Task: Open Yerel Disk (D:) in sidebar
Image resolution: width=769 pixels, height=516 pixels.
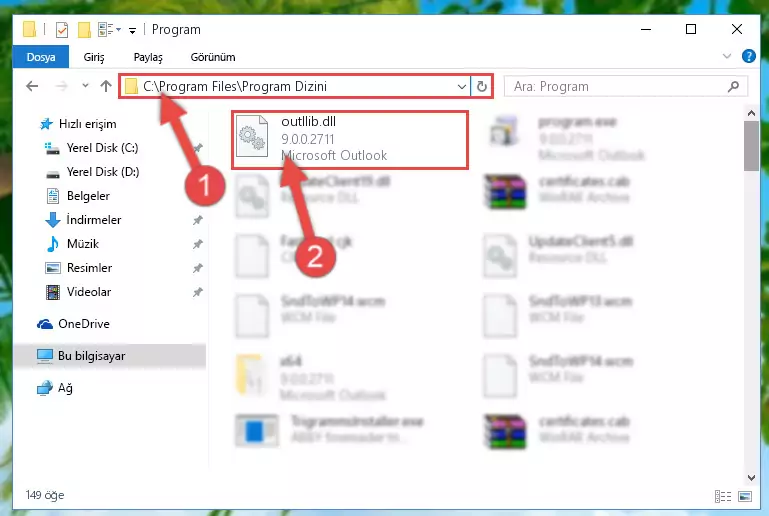Action: click(x=103, y=172)
